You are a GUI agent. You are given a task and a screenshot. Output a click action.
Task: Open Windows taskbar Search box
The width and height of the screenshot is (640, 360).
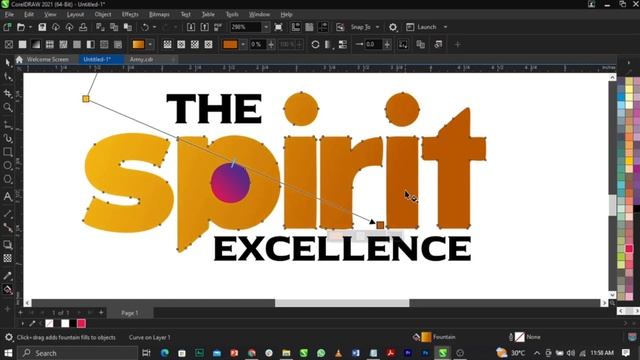(78, 353)
